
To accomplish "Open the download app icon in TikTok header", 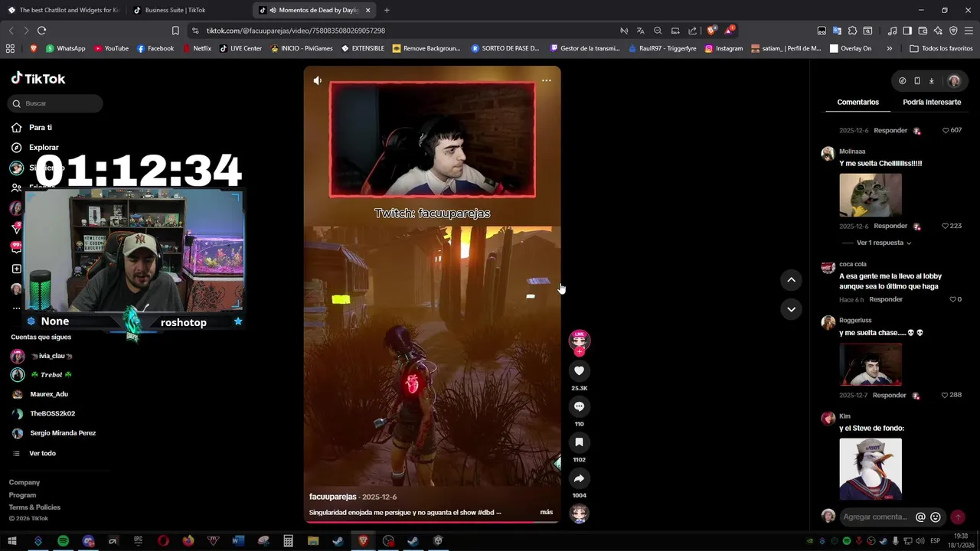I will [931, 80].
